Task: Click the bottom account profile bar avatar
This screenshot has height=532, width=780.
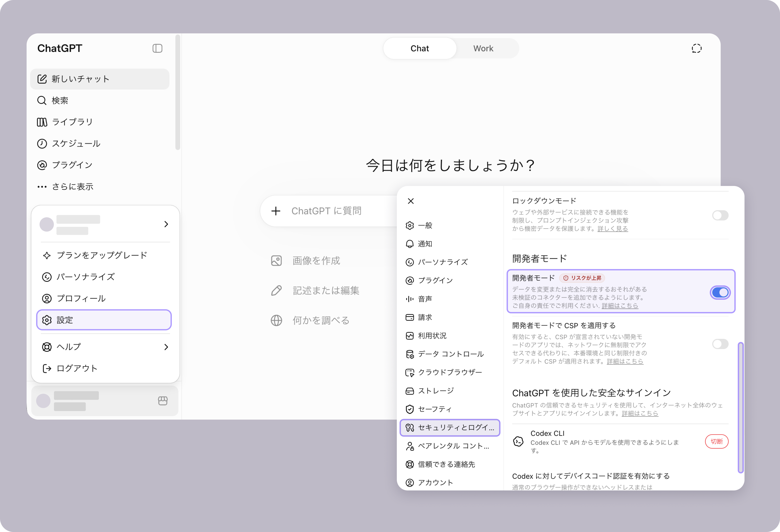Action: (x=43, y=401)
